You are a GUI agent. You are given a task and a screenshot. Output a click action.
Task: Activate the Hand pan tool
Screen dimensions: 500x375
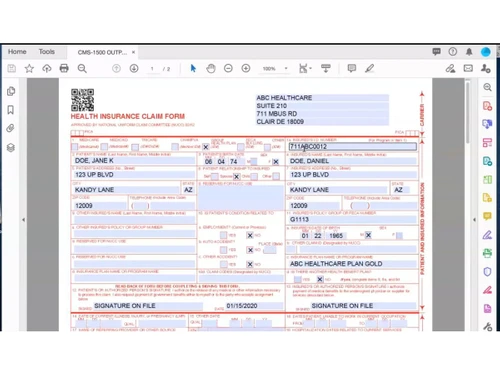pos(211,68)
